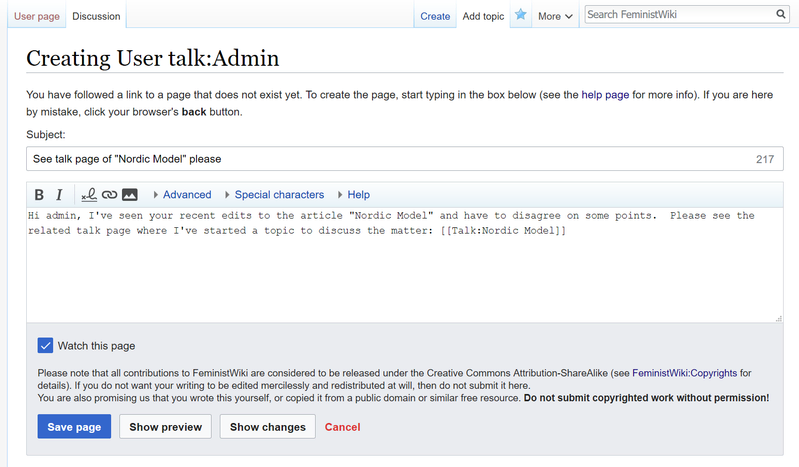Insert link via chain icon

pos(110,195)
